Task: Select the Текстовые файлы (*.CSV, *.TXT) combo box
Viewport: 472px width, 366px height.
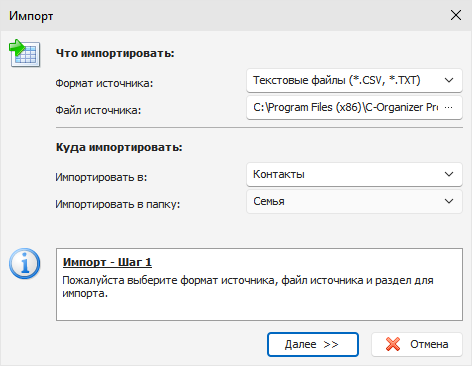Action: [x=354, y=80]
